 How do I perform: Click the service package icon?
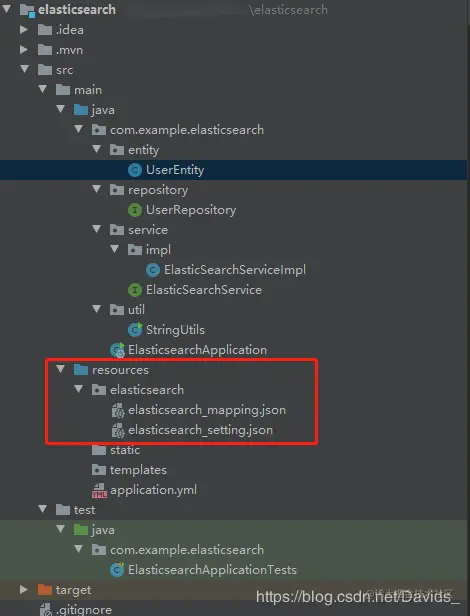coord(117,230)
